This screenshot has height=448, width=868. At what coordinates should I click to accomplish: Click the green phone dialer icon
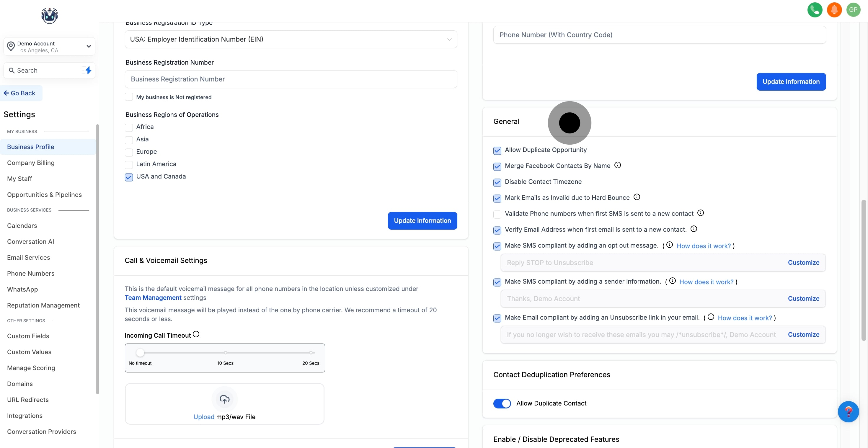(815, 10)
